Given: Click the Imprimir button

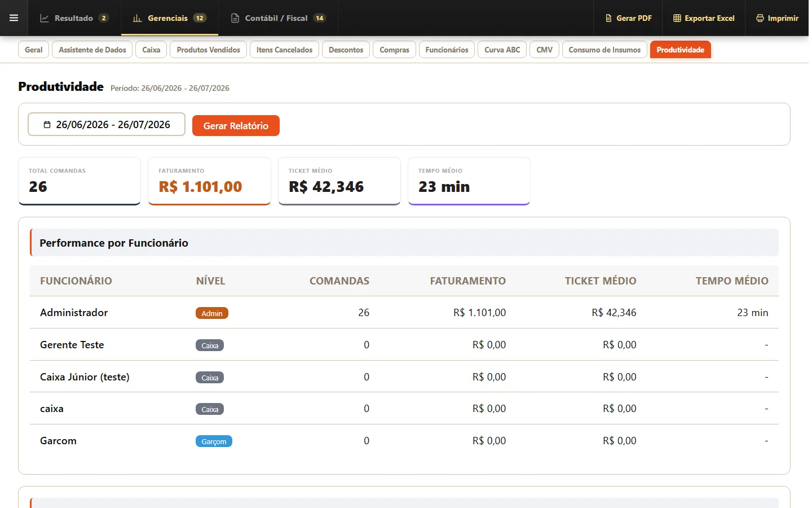Looking at the screenshot, I should (777, 18).
